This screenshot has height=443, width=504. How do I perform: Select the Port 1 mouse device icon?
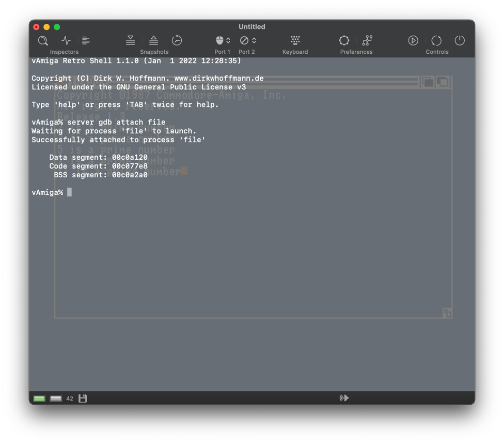(219, 40)
